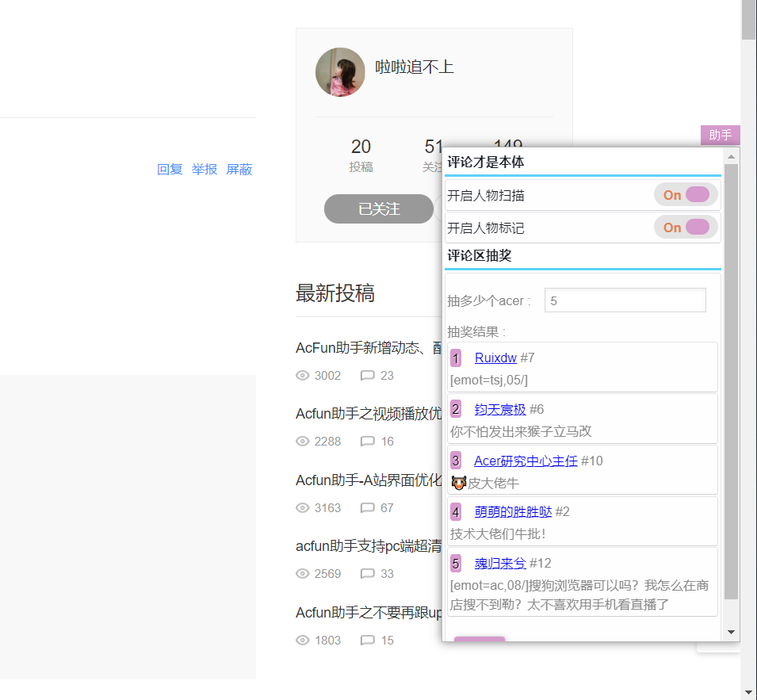Screen dimensions: 757x700
Task: Click the view eye icon beside 3163
Action: click(302, 508)
